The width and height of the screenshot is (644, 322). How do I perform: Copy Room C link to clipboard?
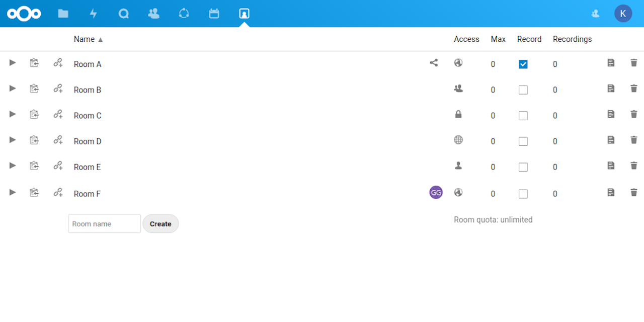click(34, 114)
